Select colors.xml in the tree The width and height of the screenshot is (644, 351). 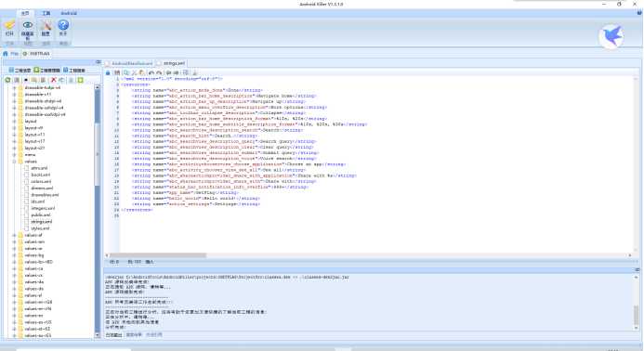click(41, 181)
